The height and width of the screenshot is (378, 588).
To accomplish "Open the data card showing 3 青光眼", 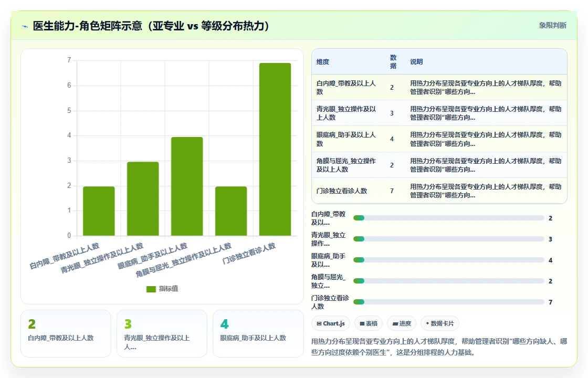I will [x=162, y=333].
